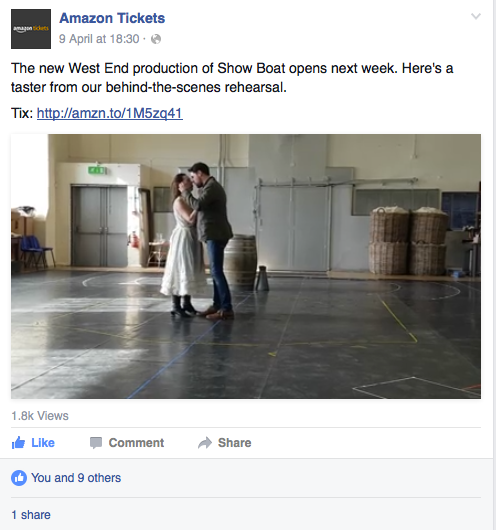
Task: Select the Share button label
Action: [x=235, y=443]
